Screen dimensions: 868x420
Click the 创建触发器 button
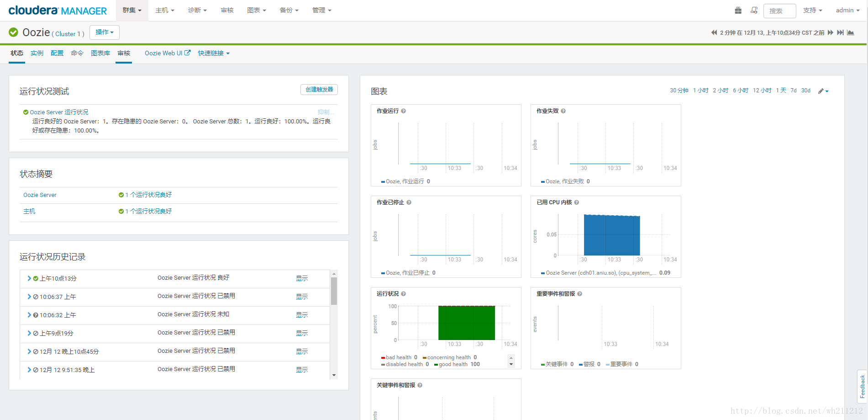(x=319, y=90)
